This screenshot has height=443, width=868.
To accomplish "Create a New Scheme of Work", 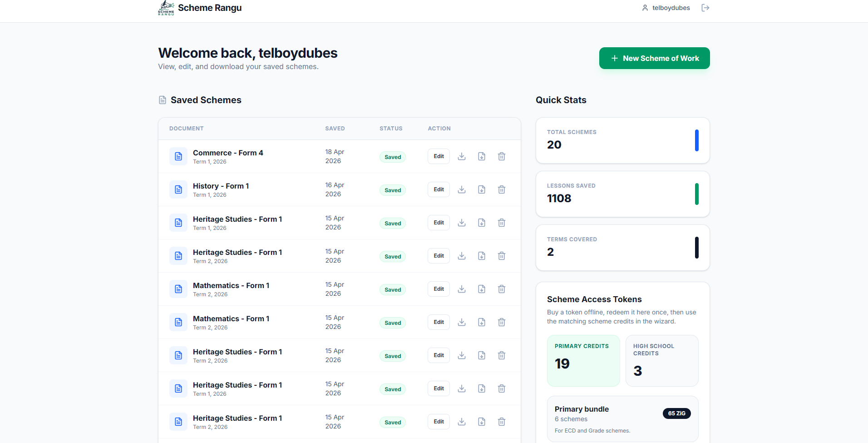I will point(654,58).
